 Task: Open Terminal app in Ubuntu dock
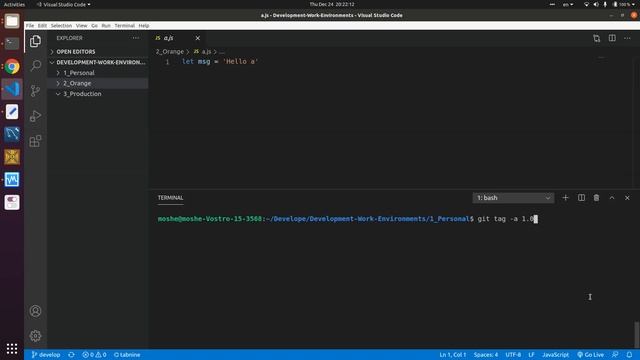[x=12, y=43]
